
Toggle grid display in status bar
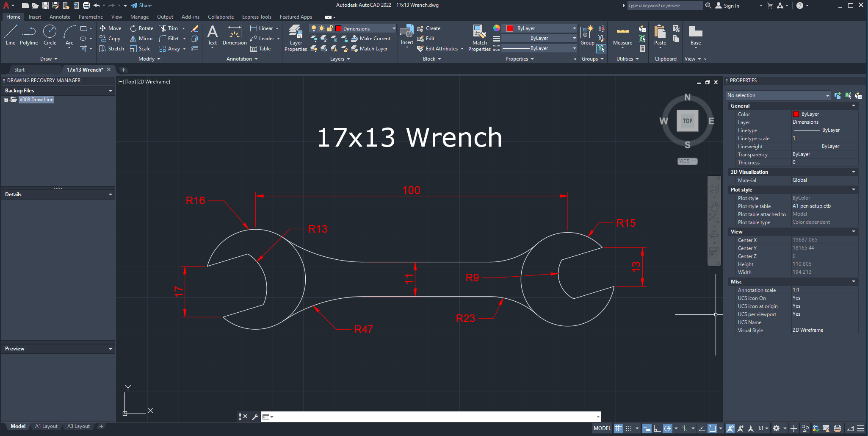pos(618,428)
